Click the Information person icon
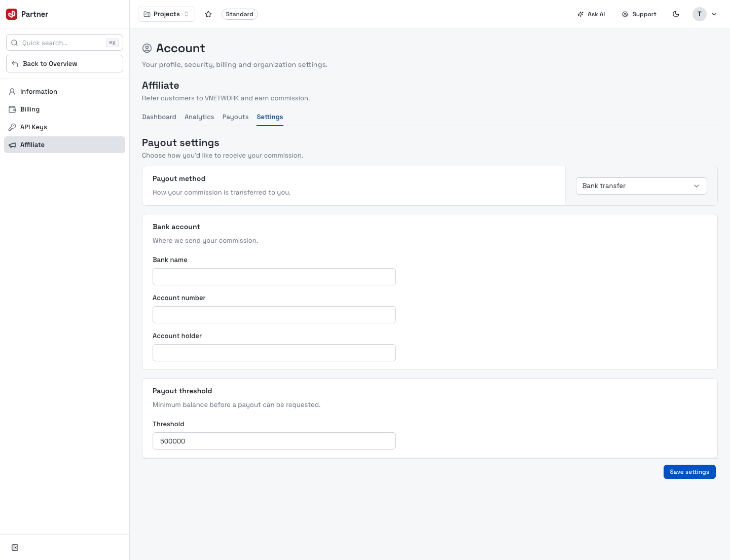 point(12,92)
